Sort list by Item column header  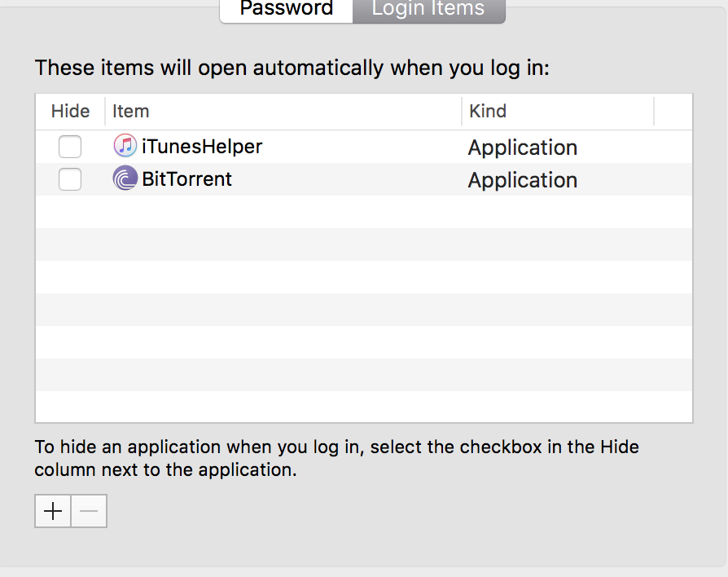click(283, 112)
